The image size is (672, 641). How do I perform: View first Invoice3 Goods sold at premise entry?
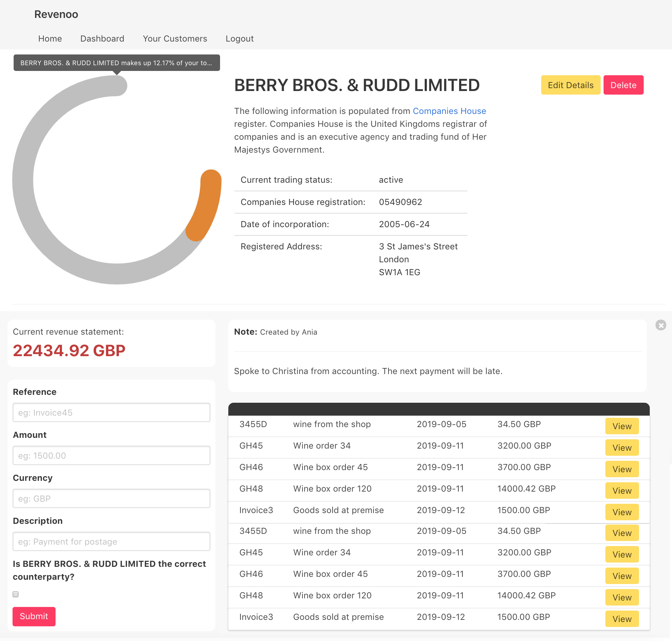622,512
